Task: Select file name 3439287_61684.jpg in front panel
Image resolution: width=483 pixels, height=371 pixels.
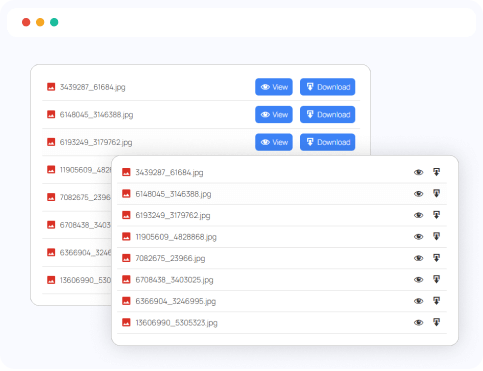Action: (169, 173)
